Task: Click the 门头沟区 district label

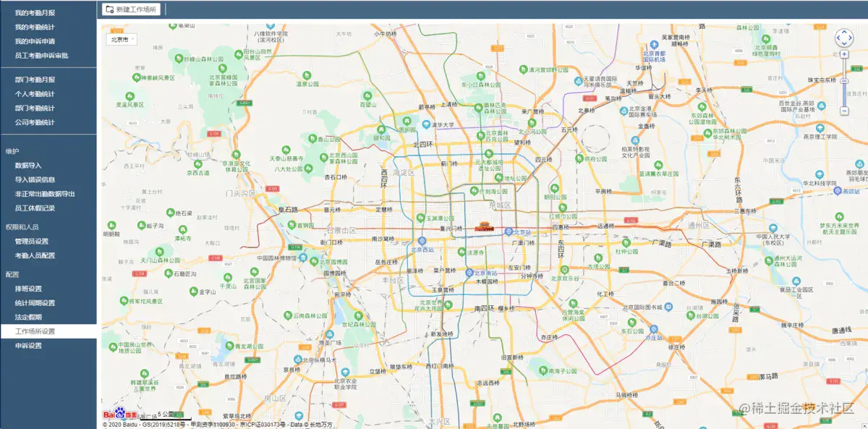Action: pos(240,193)
